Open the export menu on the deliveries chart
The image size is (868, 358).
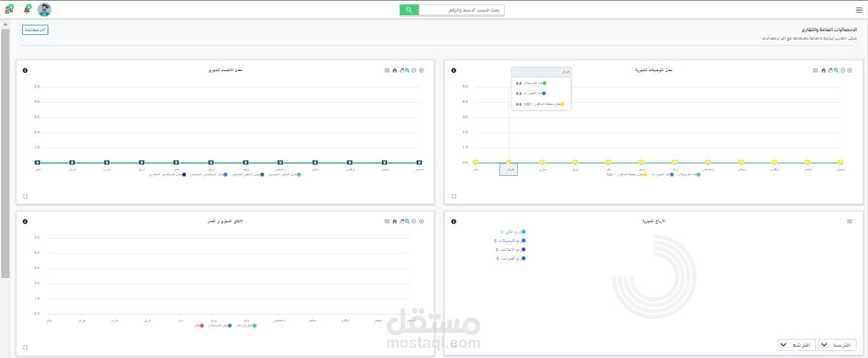click(816, 70)
